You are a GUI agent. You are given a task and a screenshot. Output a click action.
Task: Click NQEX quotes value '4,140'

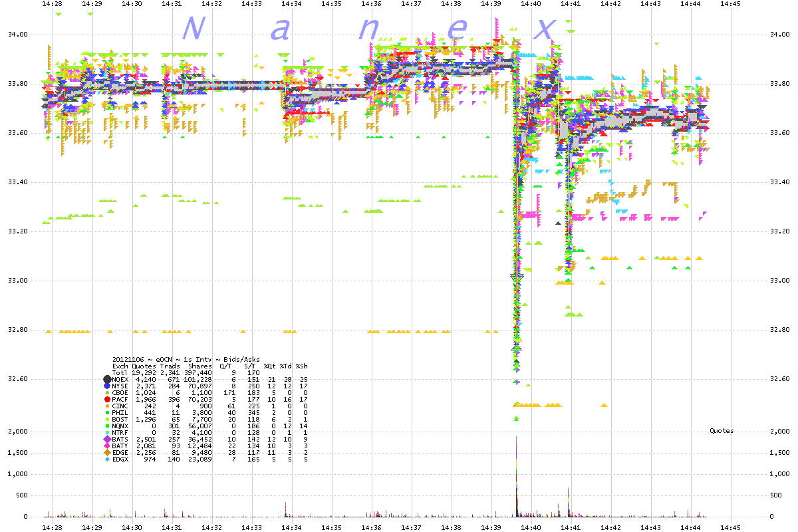pyautogui.click(x=146, y=379)
